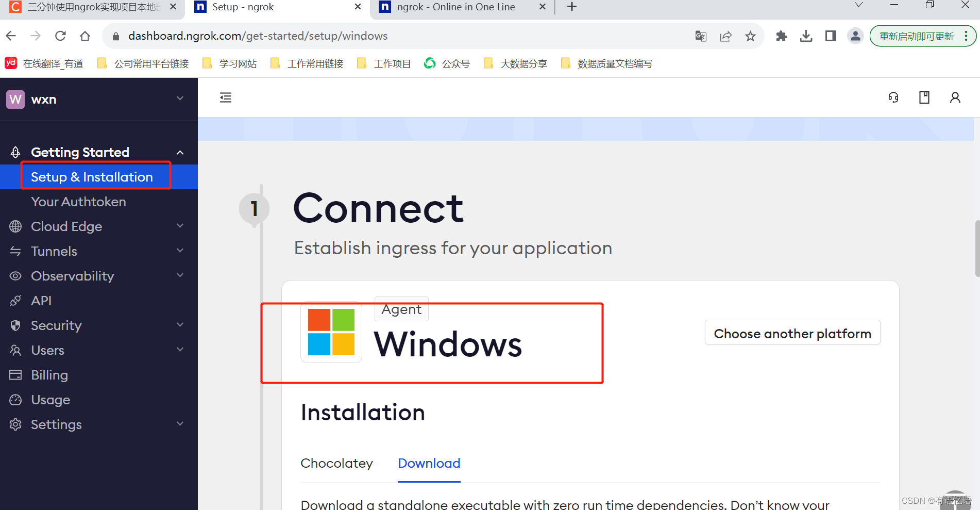Open the wxn account switcher dropdown

coord(180,98)
